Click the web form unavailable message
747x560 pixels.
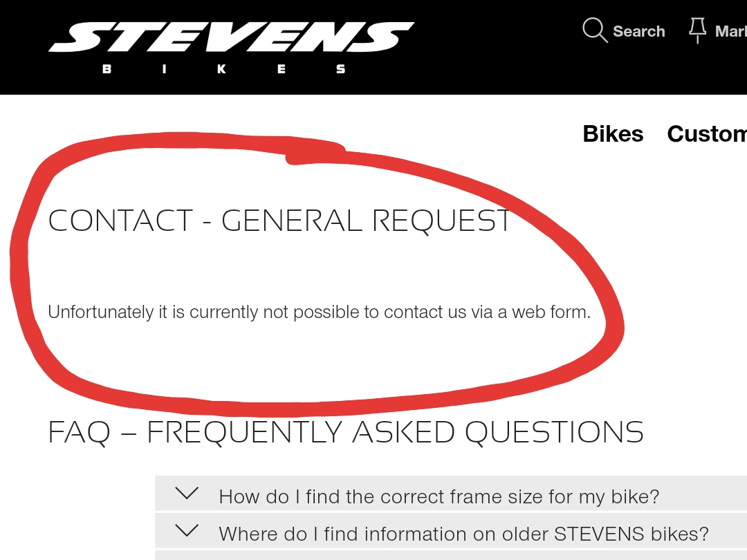pos(320,312)
